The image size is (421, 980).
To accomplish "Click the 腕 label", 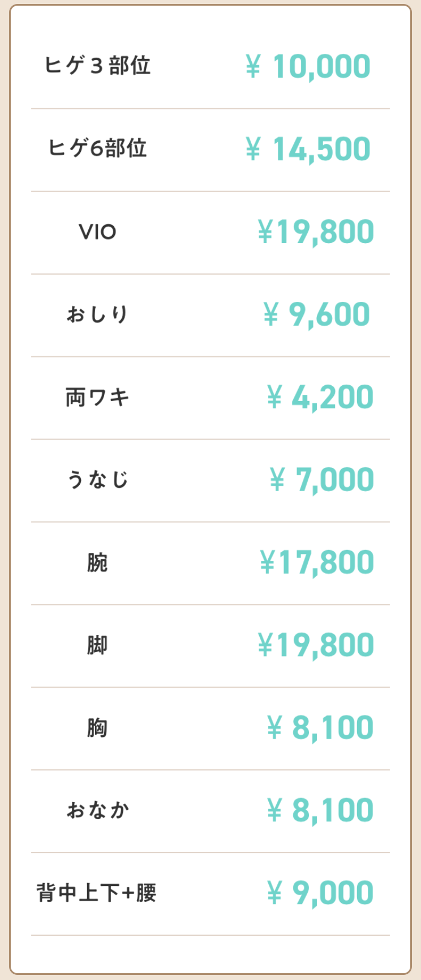I will [x=97, y=563].
